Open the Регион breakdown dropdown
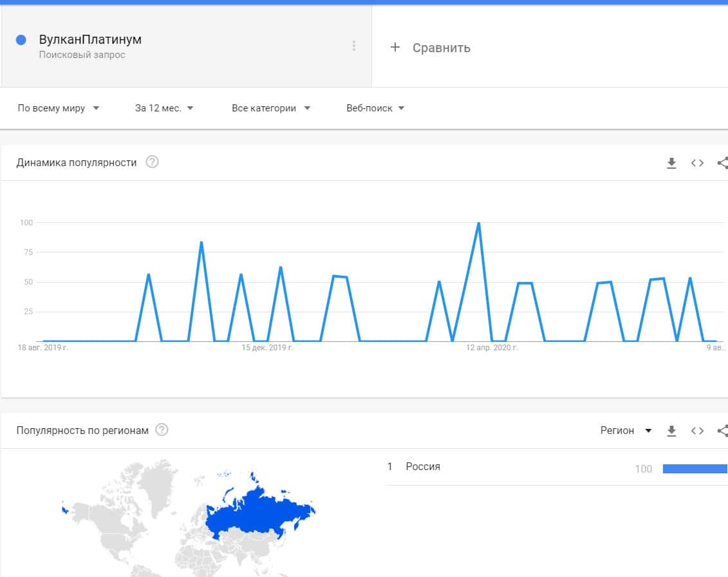 click(626, 430)
